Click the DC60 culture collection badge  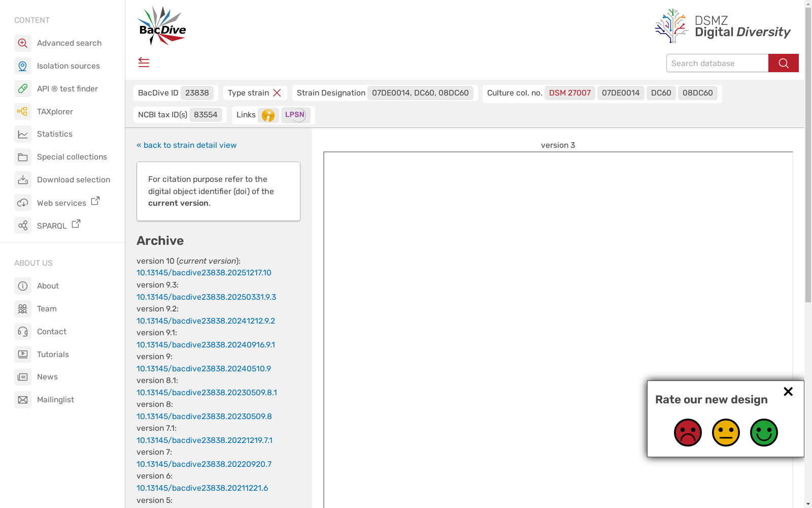click(661, 93)
